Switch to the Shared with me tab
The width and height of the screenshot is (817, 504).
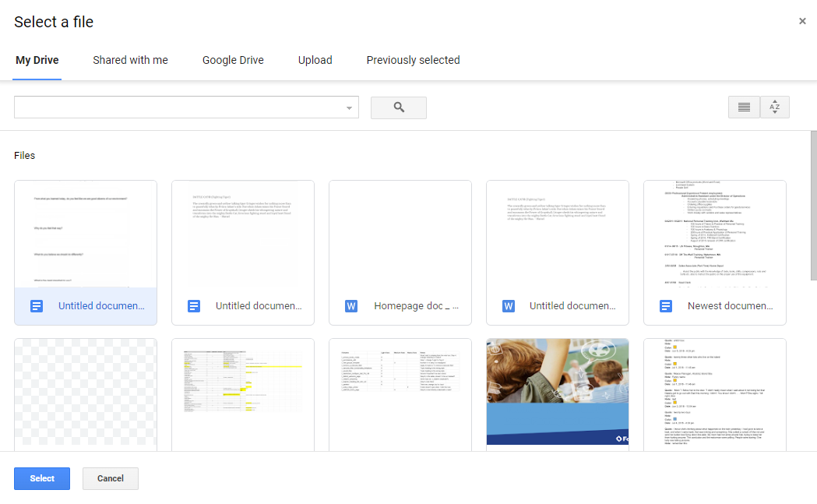[130, 60]
